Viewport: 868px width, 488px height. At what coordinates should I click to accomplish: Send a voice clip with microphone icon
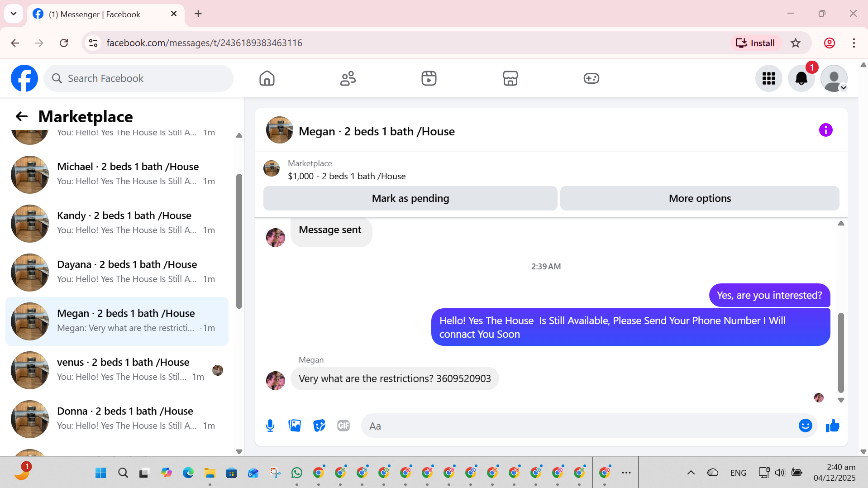coord(270,426)
